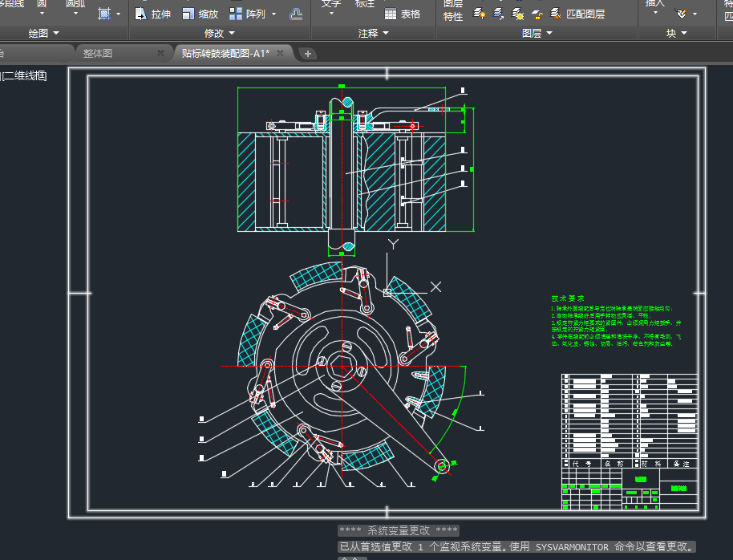Click the green technical requirements text
Screen dimensions: 733x560
[614, 321]
